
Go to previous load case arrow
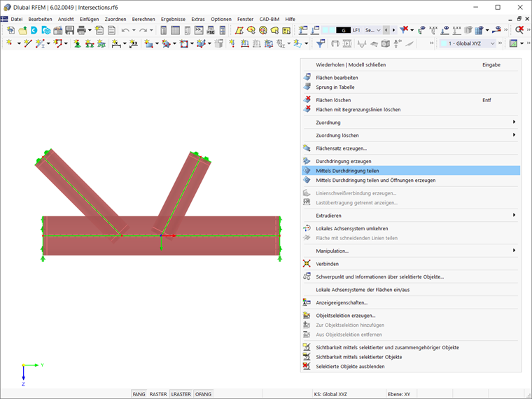[x=386, y=30]
